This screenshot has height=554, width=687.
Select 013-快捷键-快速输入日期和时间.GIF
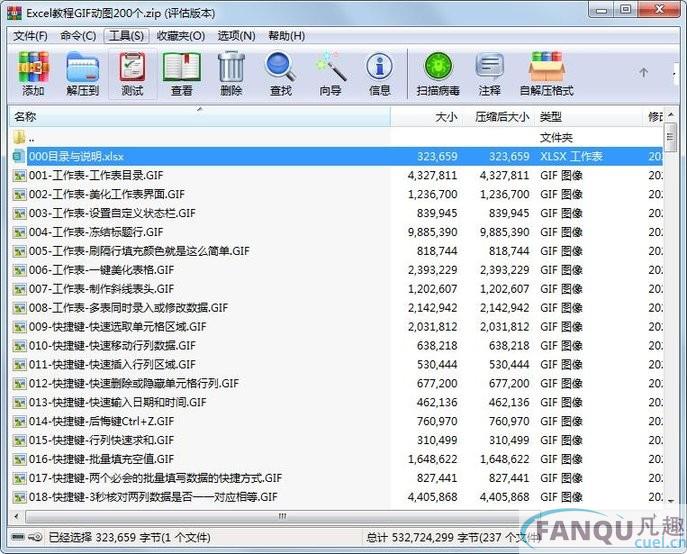pyautogui.click(x=117, y=402)
